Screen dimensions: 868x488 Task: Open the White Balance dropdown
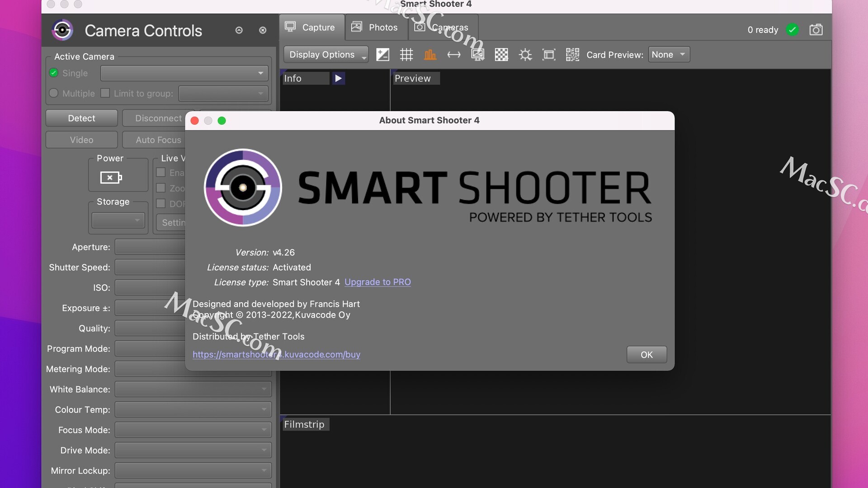192,389
